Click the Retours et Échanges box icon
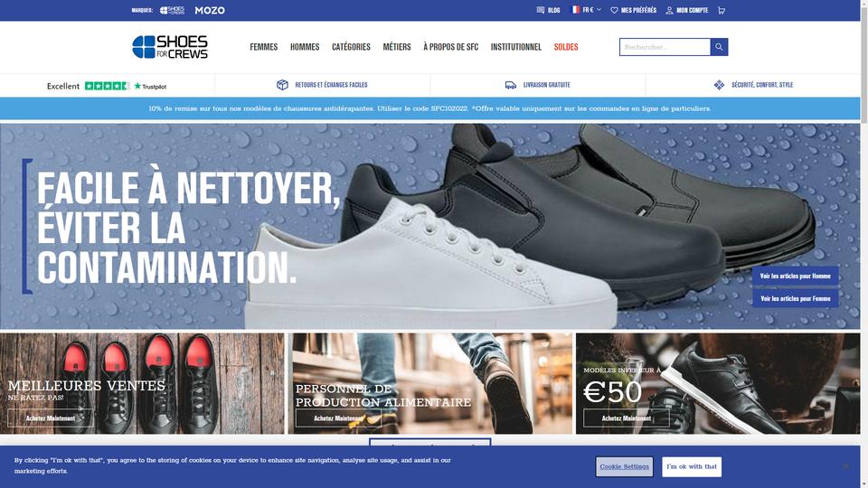Screen dimensions: 868x488 click(282, 85)
